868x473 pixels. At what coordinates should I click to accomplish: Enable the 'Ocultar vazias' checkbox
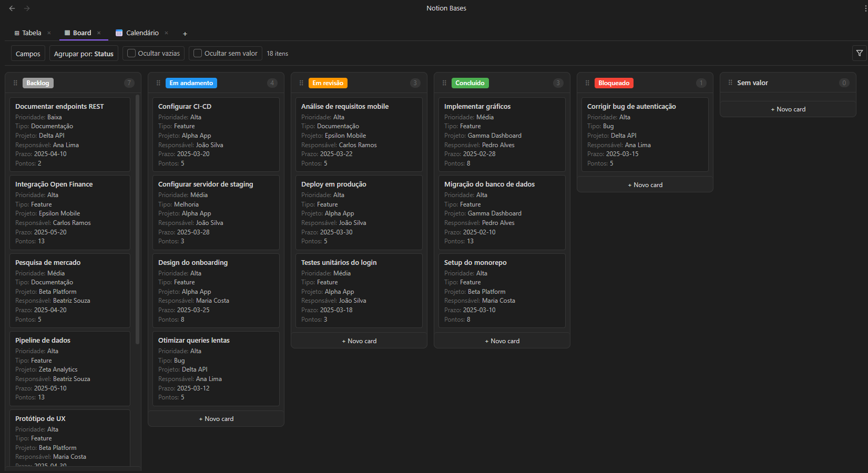130,53
